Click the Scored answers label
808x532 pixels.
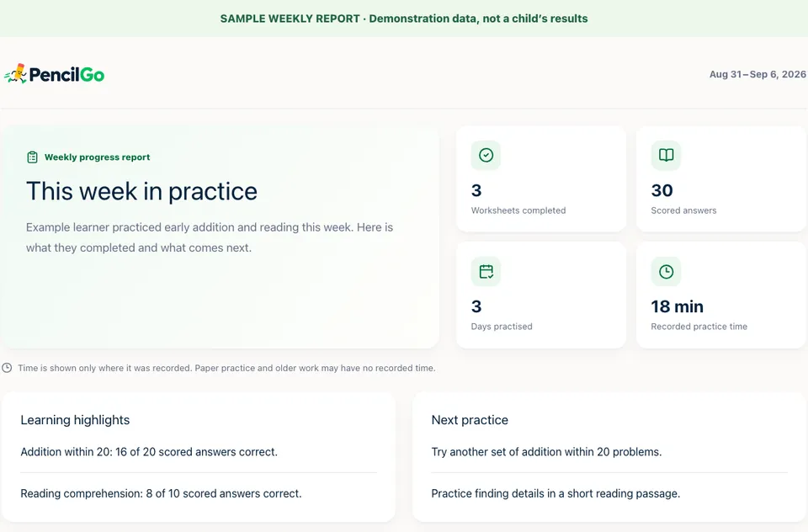coord(683,210)
